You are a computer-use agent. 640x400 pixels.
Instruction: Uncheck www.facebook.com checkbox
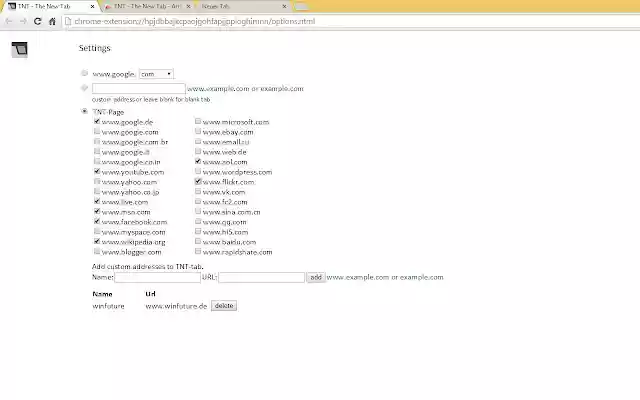coord(97,221)
